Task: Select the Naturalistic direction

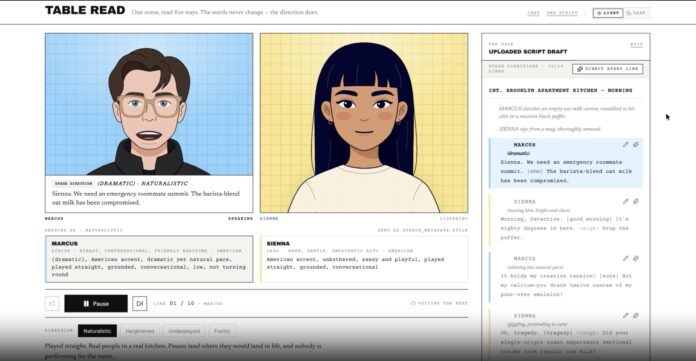Action: tap(97, 331)
